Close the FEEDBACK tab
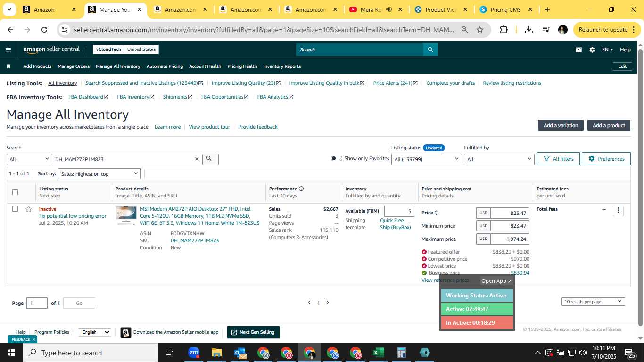 34,339
